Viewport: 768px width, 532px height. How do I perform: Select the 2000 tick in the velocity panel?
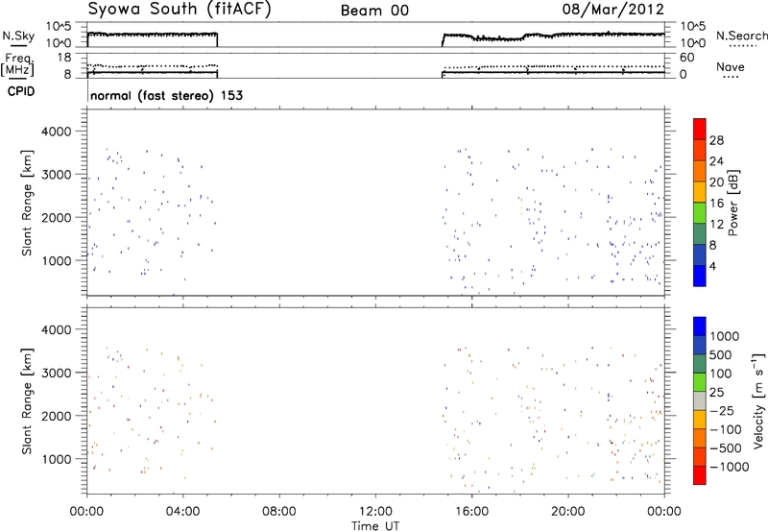click(x=57, y=416)
